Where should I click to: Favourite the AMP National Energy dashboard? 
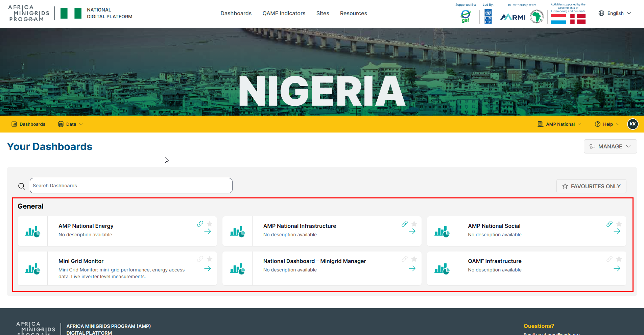pyautogui.click(x=210, y=224)
